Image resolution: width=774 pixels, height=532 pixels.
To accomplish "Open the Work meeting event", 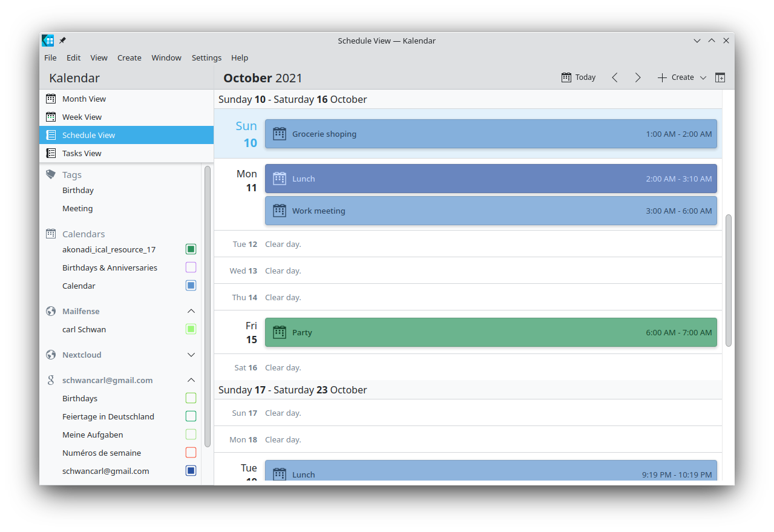I will click(x=490, y=211).
